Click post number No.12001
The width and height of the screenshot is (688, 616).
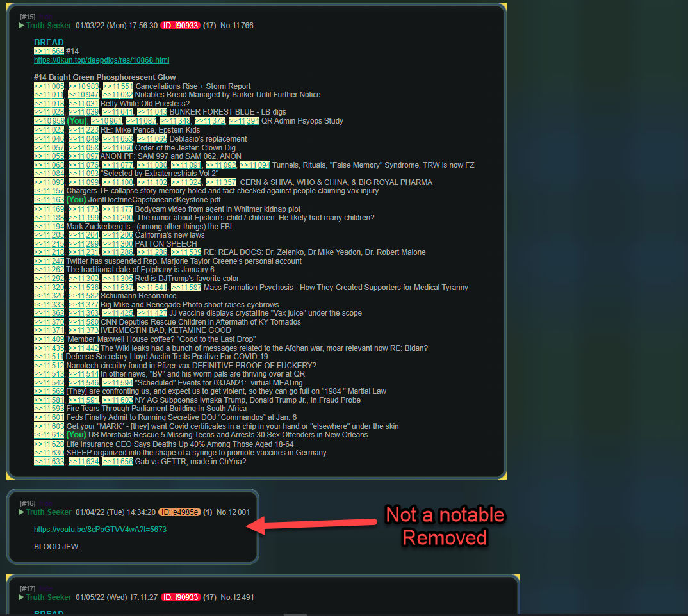pos(233,512)
